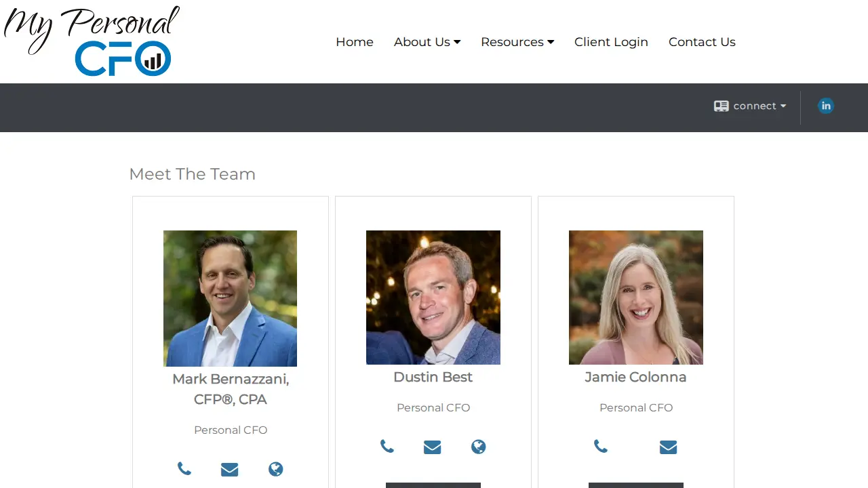
Task: Click the name Jamie Colonna
Action: point(636,377)
